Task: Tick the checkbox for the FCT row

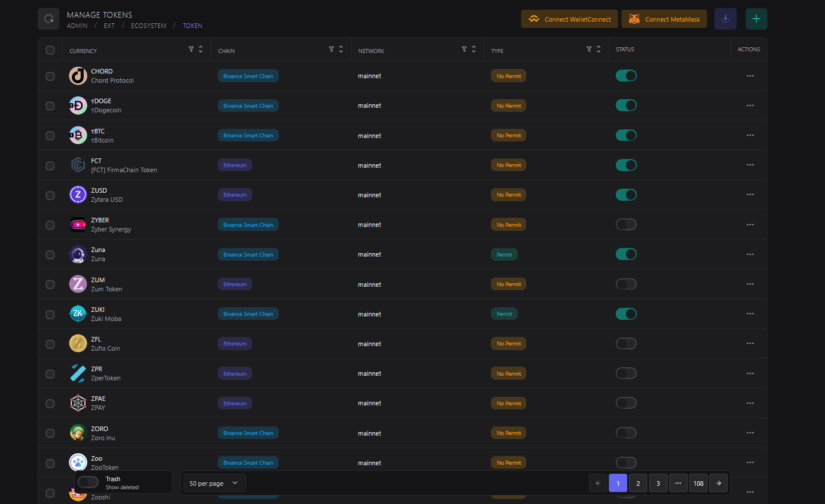Action: pyautogui.click(x=50, y=165)
